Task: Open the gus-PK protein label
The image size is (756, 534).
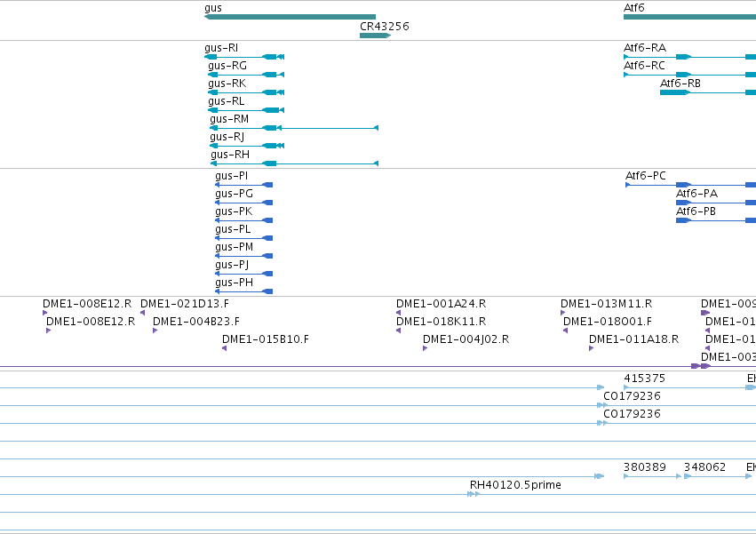Action: 234,211
